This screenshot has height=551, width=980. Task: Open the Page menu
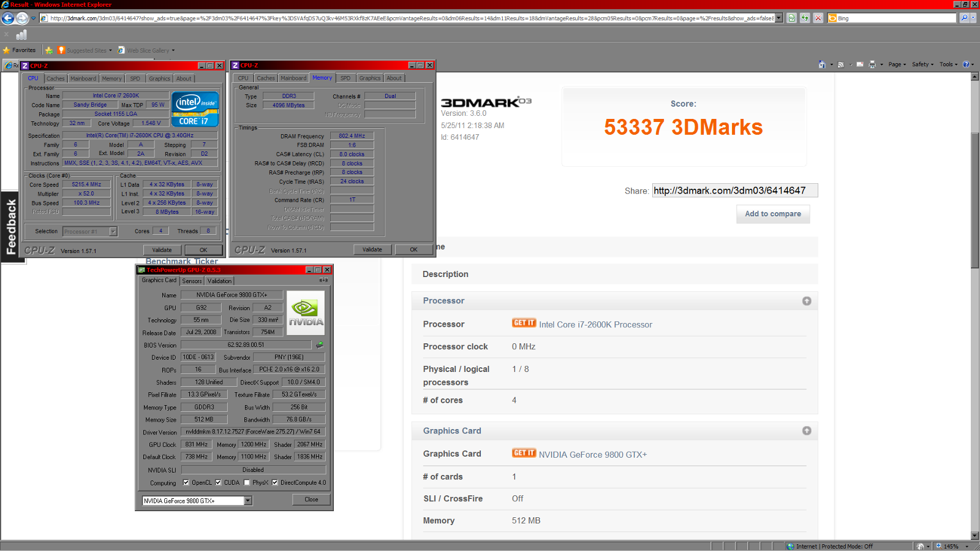pos(897,64)
